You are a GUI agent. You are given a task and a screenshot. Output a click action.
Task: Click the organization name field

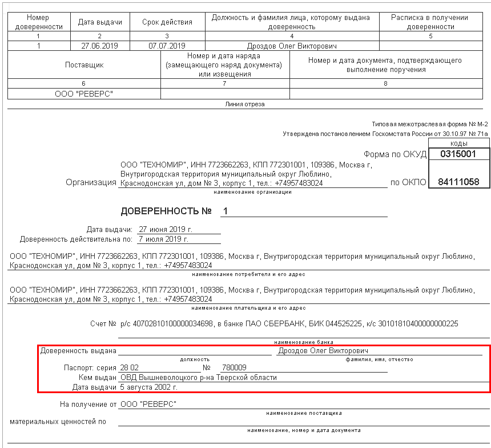[253, 174]
